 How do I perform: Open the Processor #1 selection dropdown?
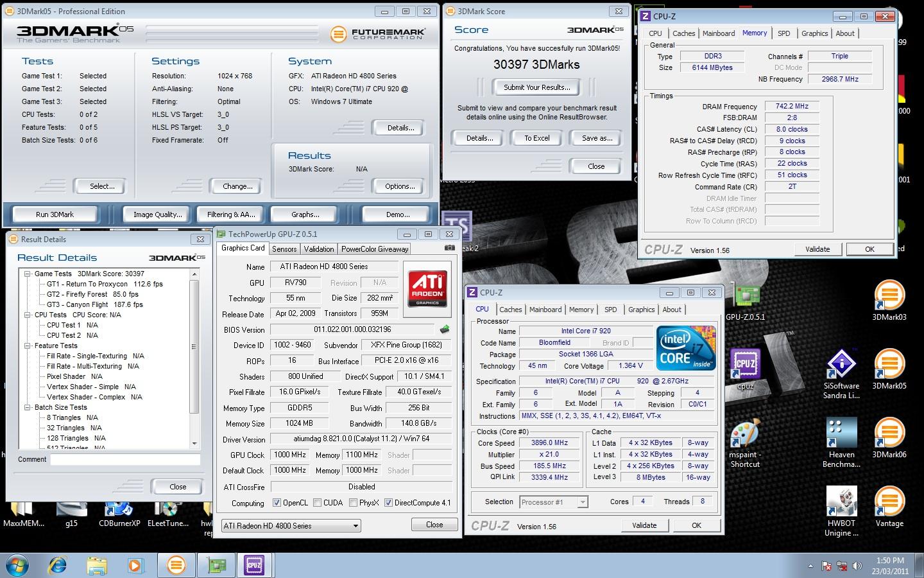coord(554,502)
